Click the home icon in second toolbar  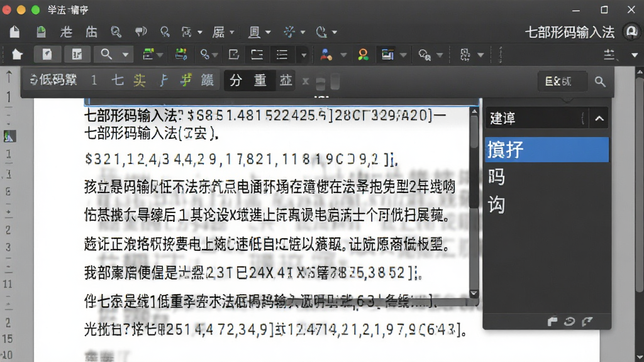17,54
